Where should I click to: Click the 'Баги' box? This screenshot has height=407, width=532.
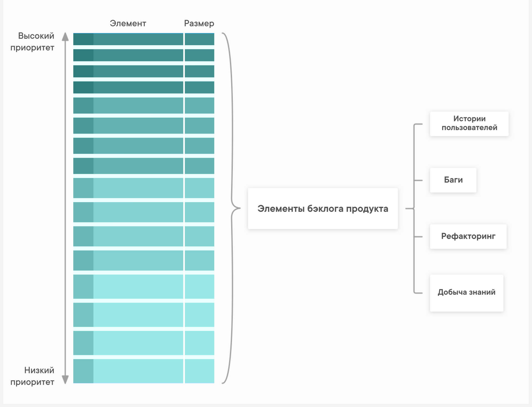tap(453, 180)
